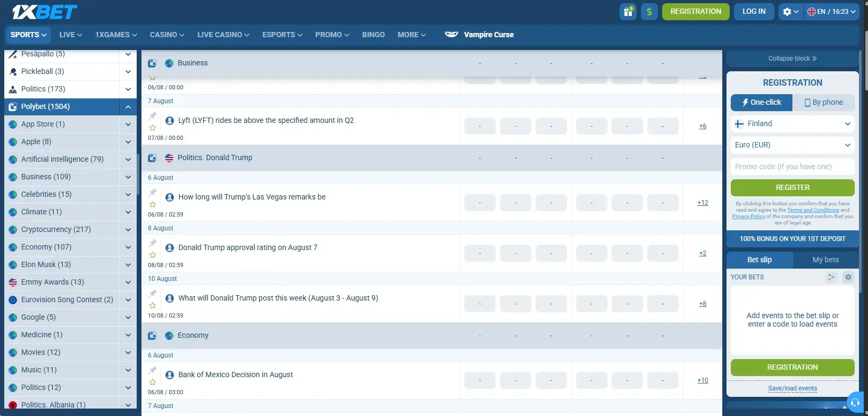Image resolution: width=868 pixels, height=416 pixels.
Task: Open the Privacy Policy link
Action: (x=748, y=217)
